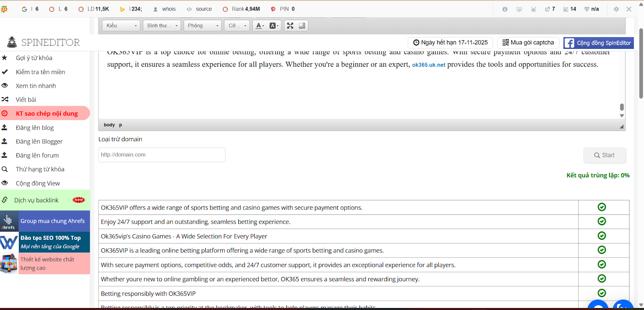Click Mua gói captcha button
Screen dimensions: 644x310
(x=528, y=42)
